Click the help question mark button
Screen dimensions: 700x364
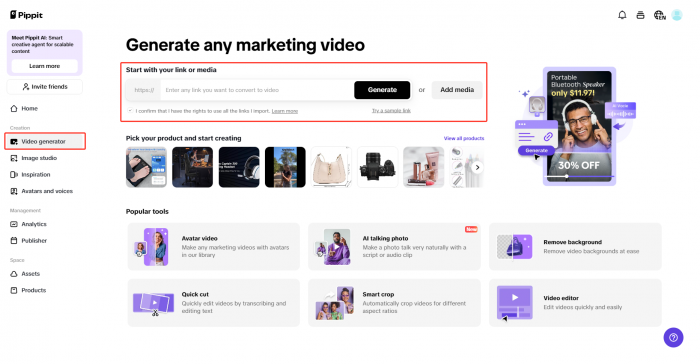tap(673, 338)
